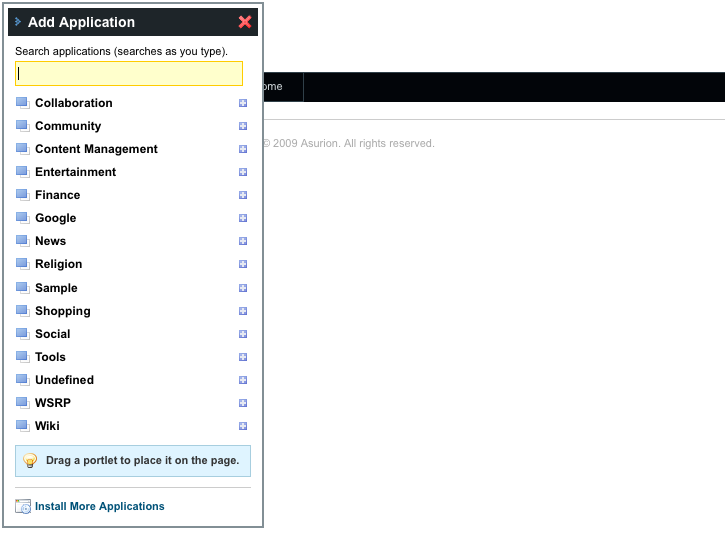
Task: Open the Social category
Action: pyautogui.click(x=52, y=334)
